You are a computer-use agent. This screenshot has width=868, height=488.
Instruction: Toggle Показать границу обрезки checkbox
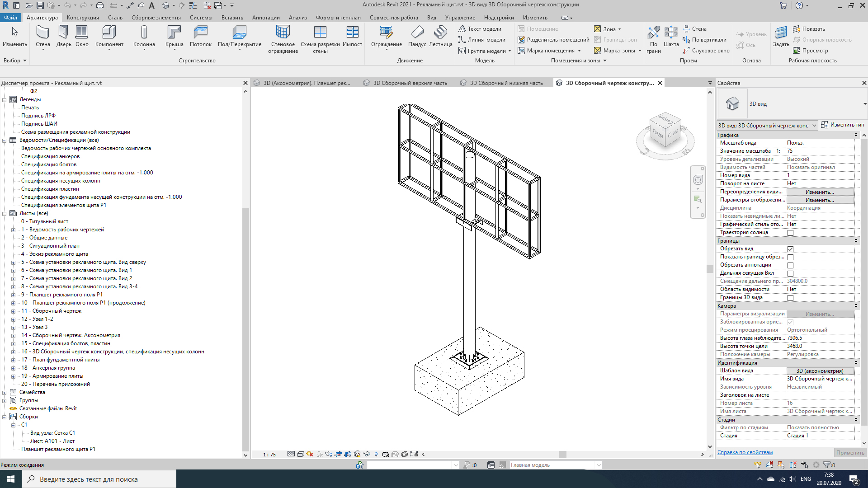coord(790,257)
